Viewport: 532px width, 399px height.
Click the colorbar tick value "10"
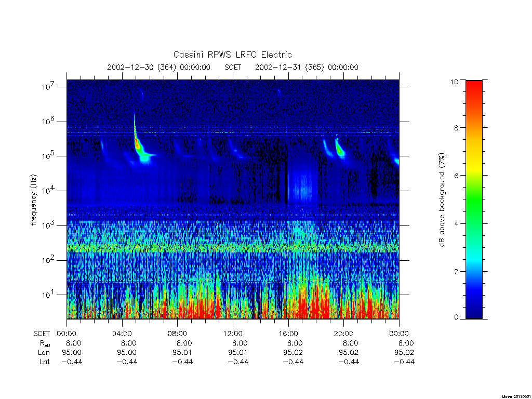[454, 82]
